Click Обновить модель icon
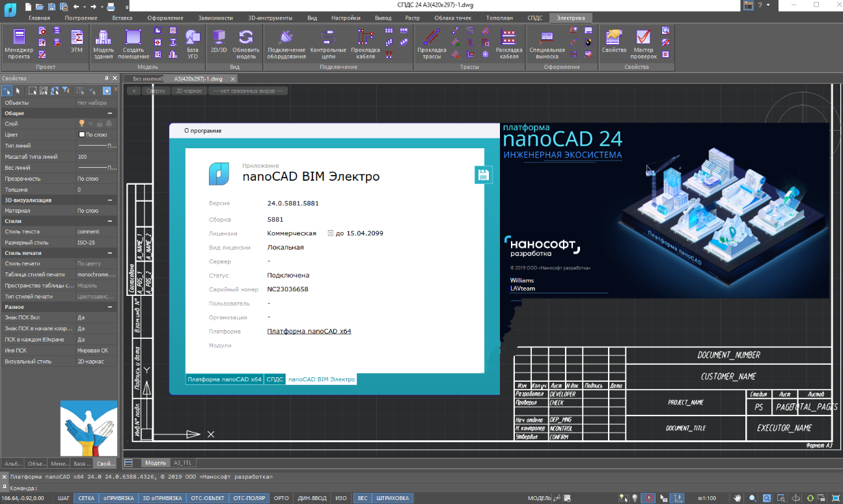The height and width of the screenshot is (504, 843). coord(246,43)
